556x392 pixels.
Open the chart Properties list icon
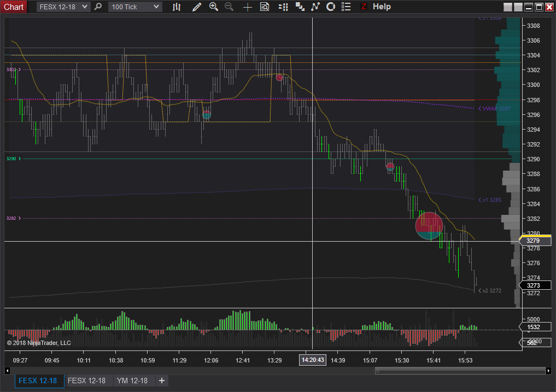point(346,7)
